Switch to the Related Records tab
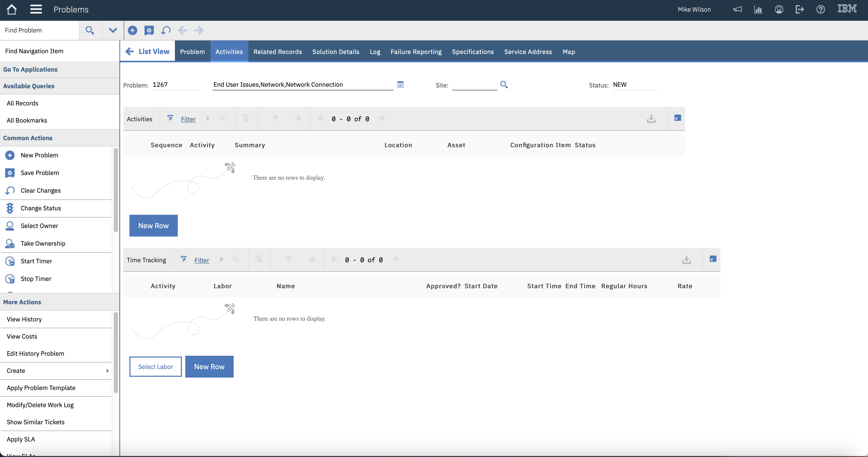This screenshot has width=868, height=457. click(277, 51)
